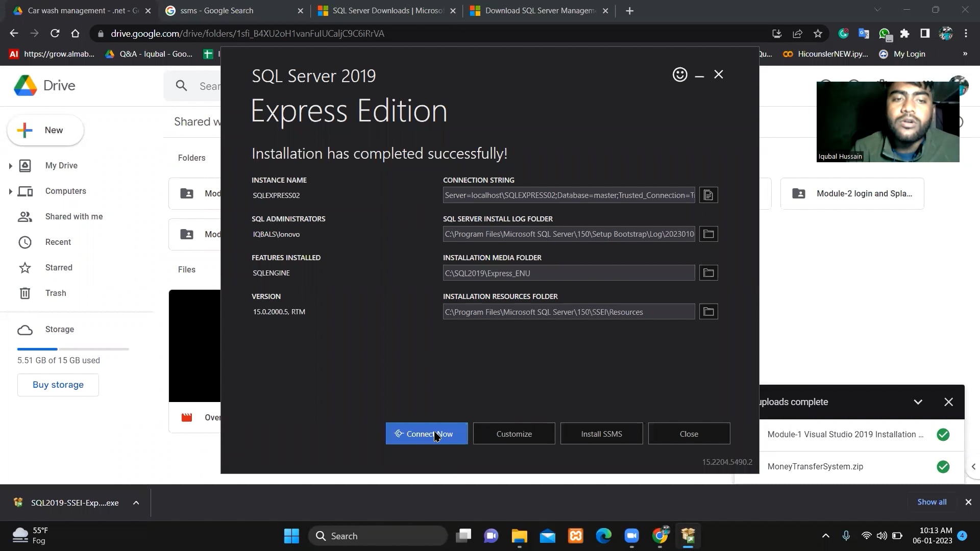This screenshot has width=980, height=551.
Task: Expand My Drive tree arrow
Action: 10,166
